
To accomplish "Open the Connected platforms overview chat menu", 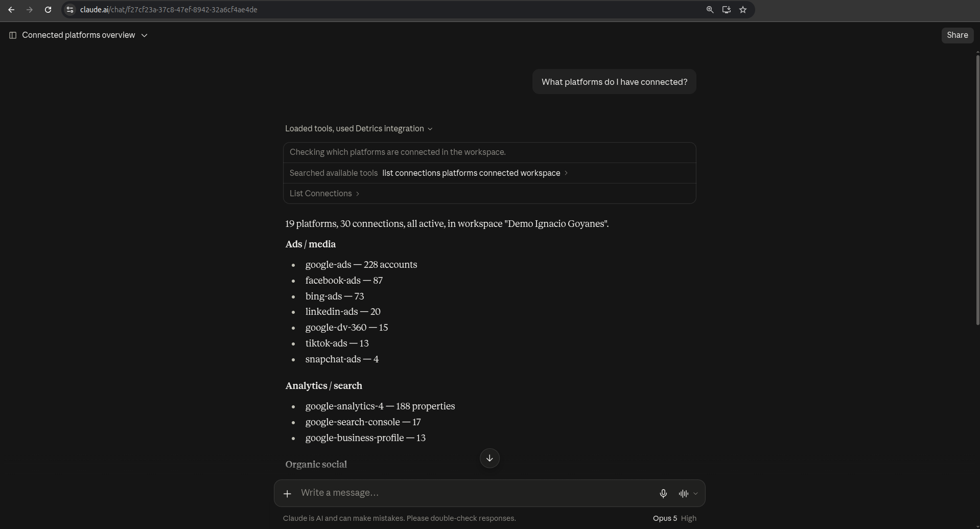I will click(85, 35).
